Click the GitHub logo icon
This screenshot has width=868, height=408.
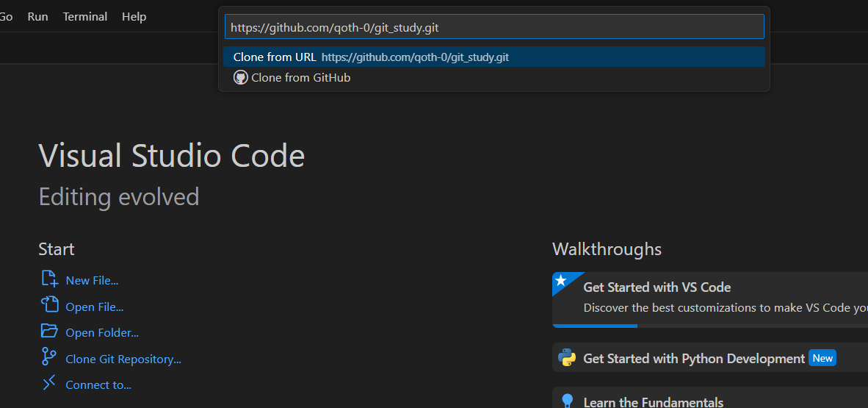coord(240,78)
